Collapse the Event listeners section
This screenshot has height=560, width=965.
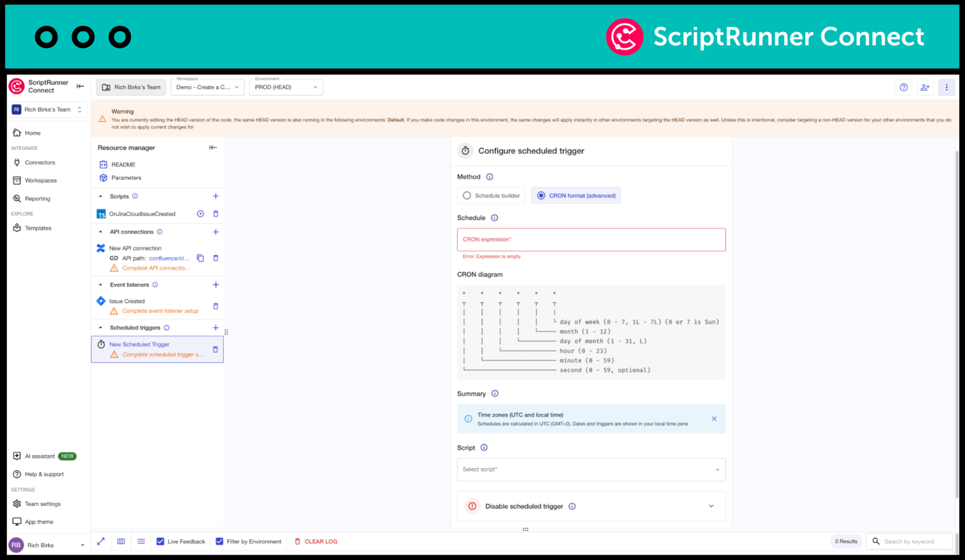pyautogui.click(x=100, y=285)
